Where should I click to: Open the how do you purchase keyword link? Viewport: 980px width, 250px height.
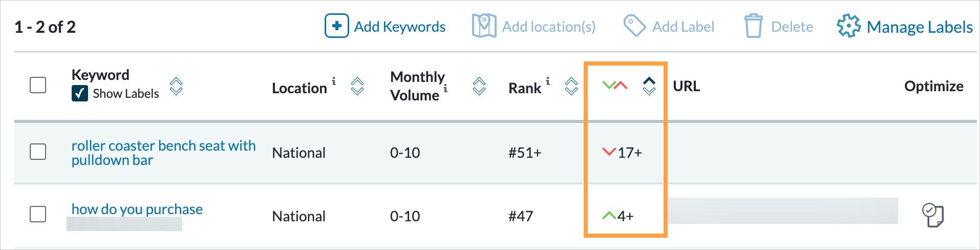pos(137,209)
